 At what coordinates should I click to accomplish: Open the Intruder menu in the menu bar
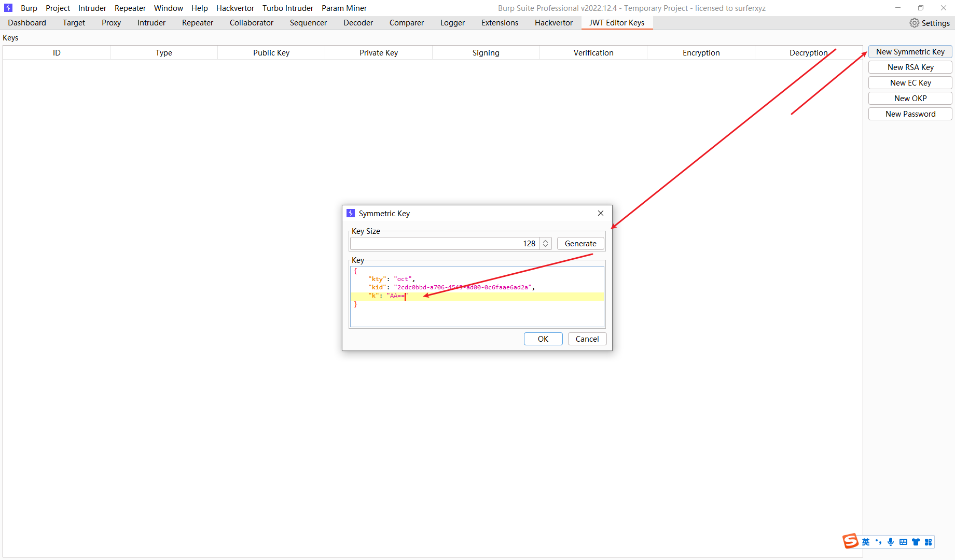(x=92, y=8)
